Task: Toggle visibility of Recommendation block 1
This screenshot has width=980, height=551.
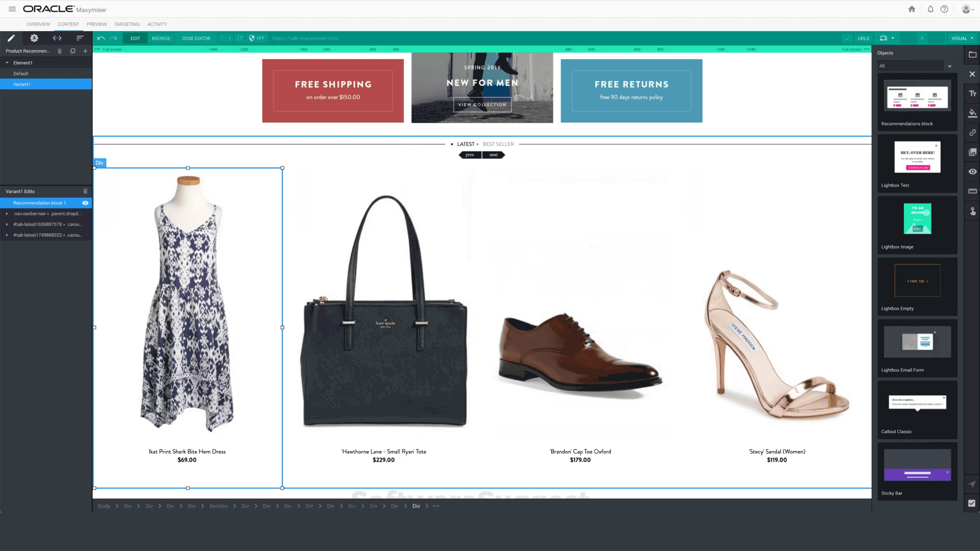Action: (x=85, y=203)
